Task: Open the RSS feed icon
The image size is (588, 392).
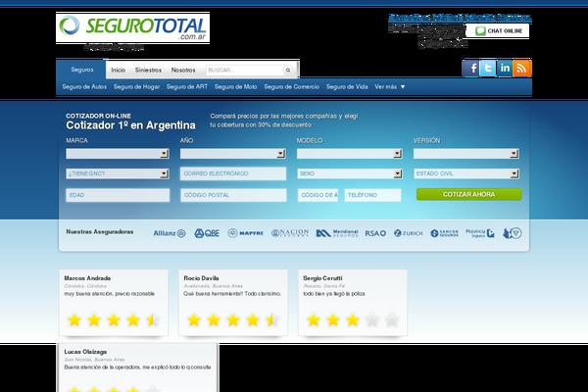Action: click(x=522, y=68)
